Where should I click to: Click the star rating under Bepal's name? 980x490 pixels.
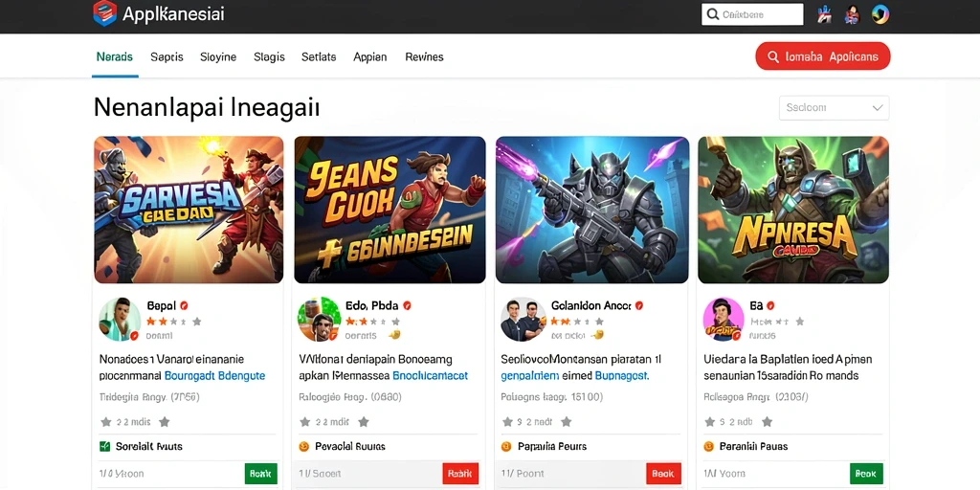click(174, 322)
